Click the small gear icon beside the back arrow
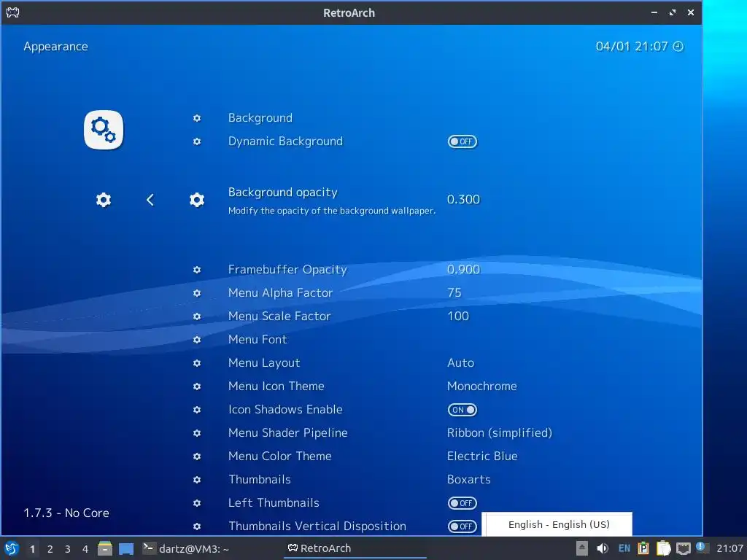Image resolution: width=747 pixels, height=560 pixels. [x=104, y=200]
